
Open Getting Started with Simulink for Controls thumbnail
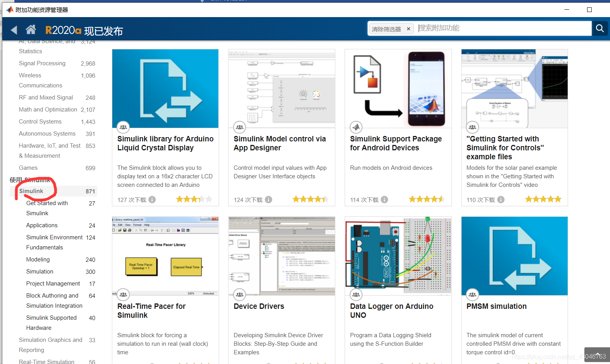pyautogui.click(x=514, y=89)
